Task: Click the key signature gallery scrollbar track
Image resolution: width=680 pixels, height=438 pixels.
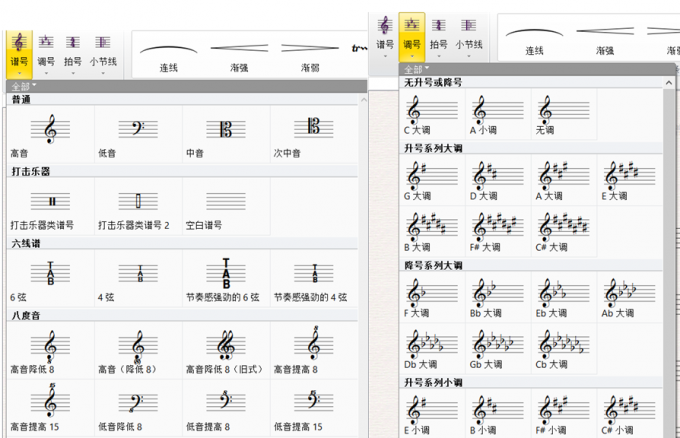Action: (x=669, y=263)
